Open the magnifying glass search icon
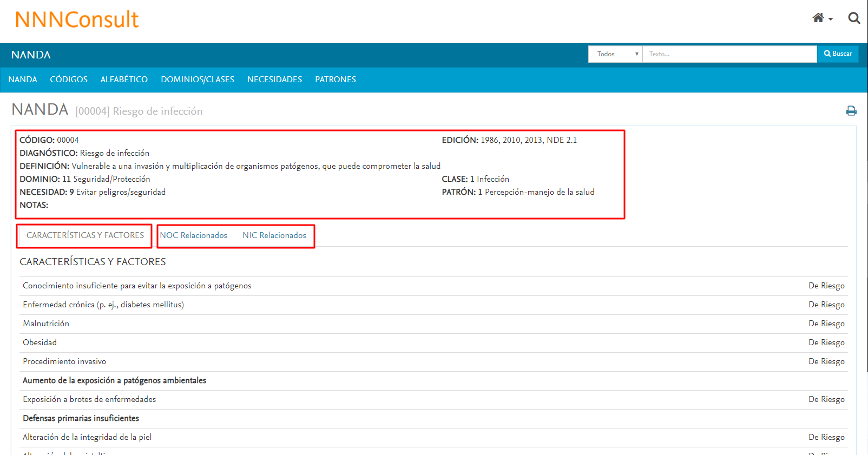Screen dimensions: 868x455 pyautogui.click(x=854, y=18)
